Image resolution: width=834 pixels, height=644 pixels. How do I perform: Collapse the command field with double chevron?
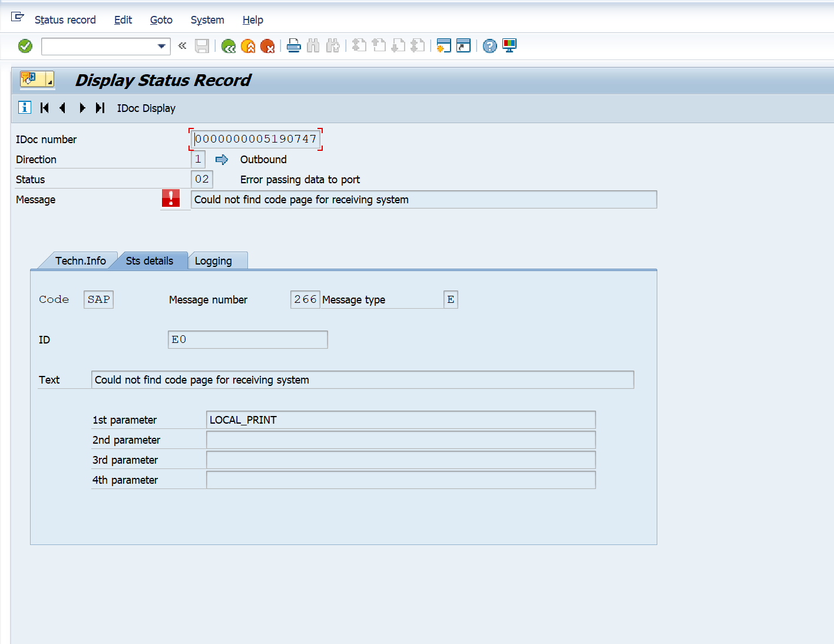182,46
